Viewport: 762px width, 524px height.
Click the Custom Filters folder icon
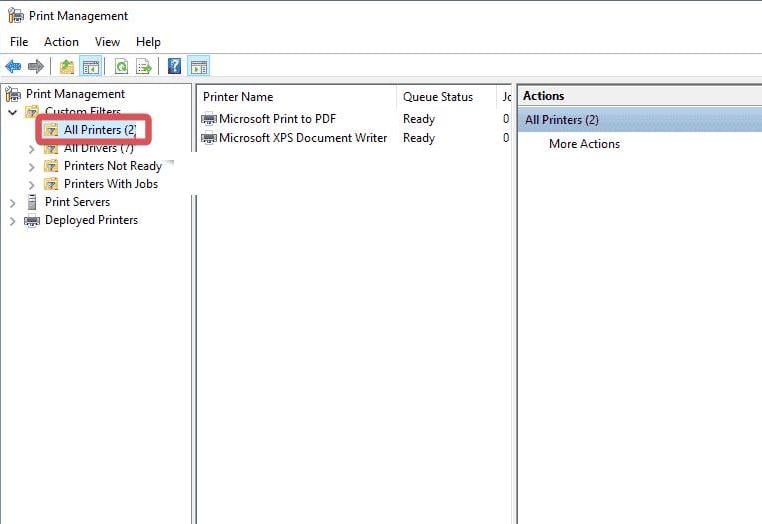32,112
